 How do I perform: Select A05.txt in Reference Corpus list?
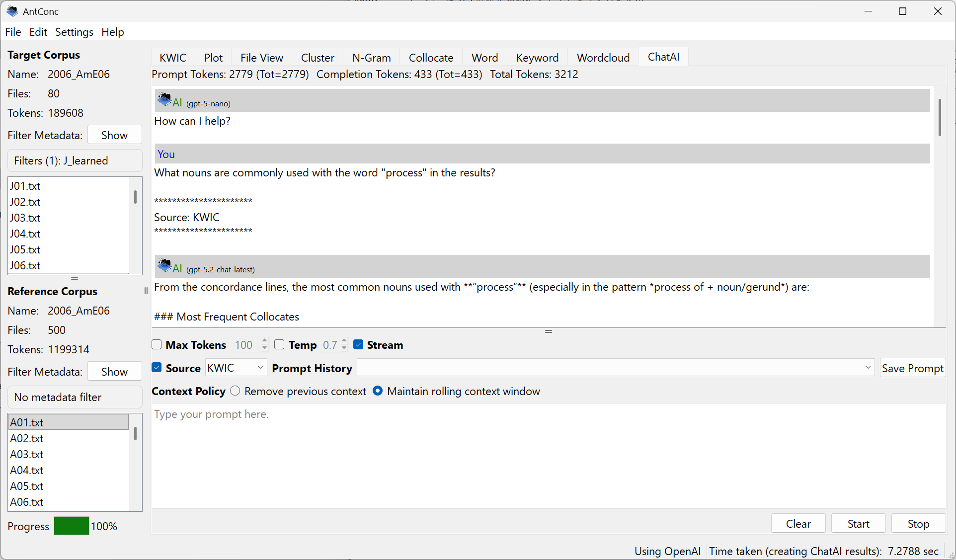69,486
